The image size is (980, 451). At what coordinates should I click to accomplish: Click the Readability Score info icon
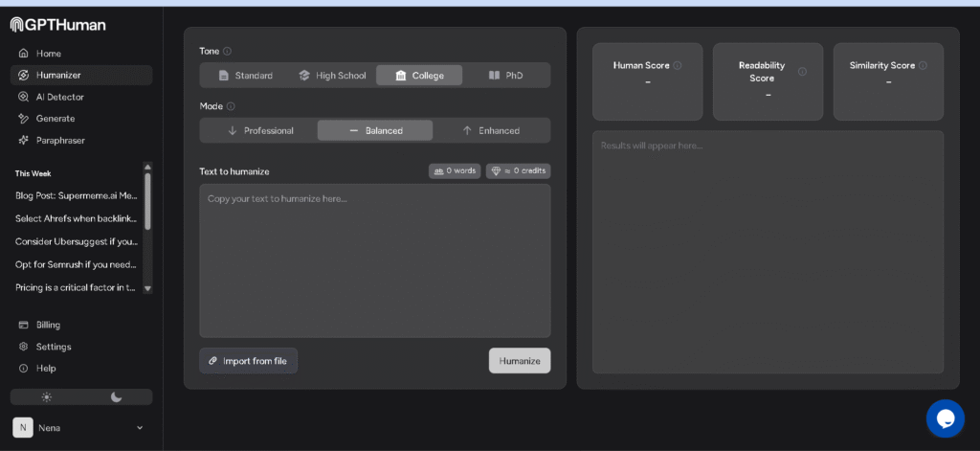(x=802, y=72)
